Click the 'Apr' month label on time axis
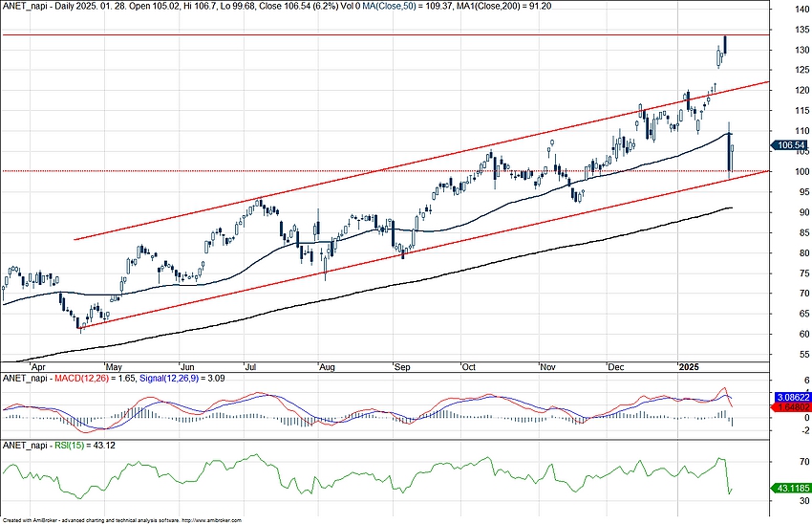 coord(38,367)
